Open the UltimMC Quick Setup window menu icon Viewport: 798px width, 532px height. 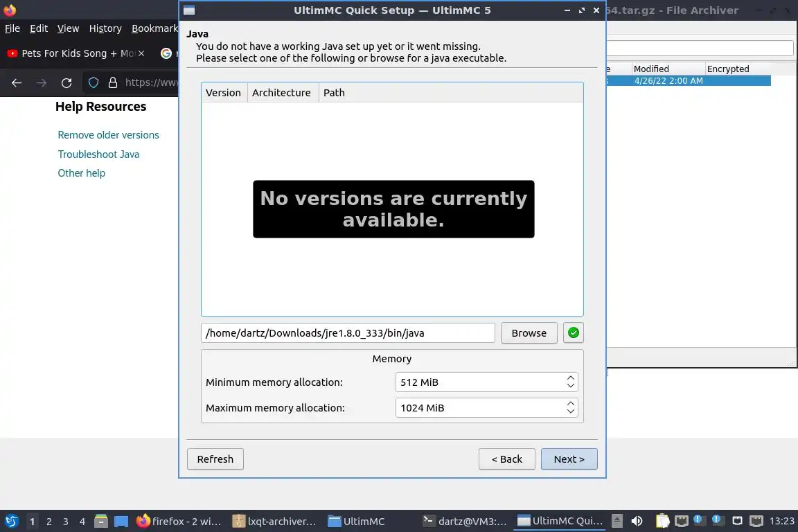point(189,10)
